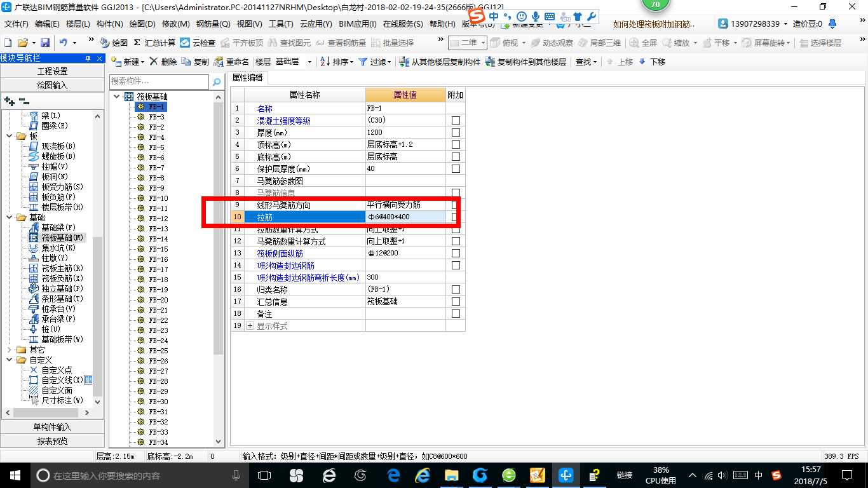Move component down with 下移

[652, 62]
